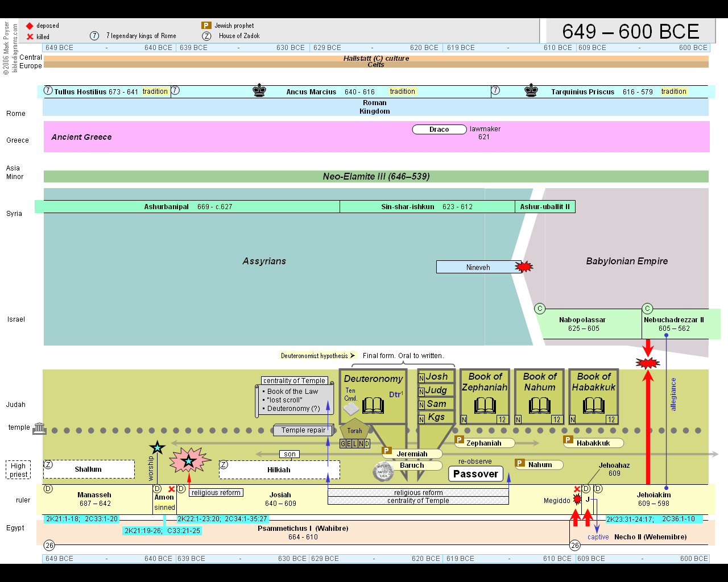Click the temple building icon
Screen dimensions: 728x582
coord(39,429)
